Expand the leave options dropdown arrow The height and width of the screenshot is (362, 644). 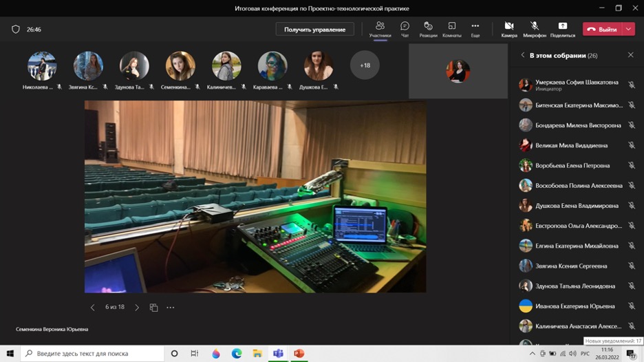pos(629,30)
